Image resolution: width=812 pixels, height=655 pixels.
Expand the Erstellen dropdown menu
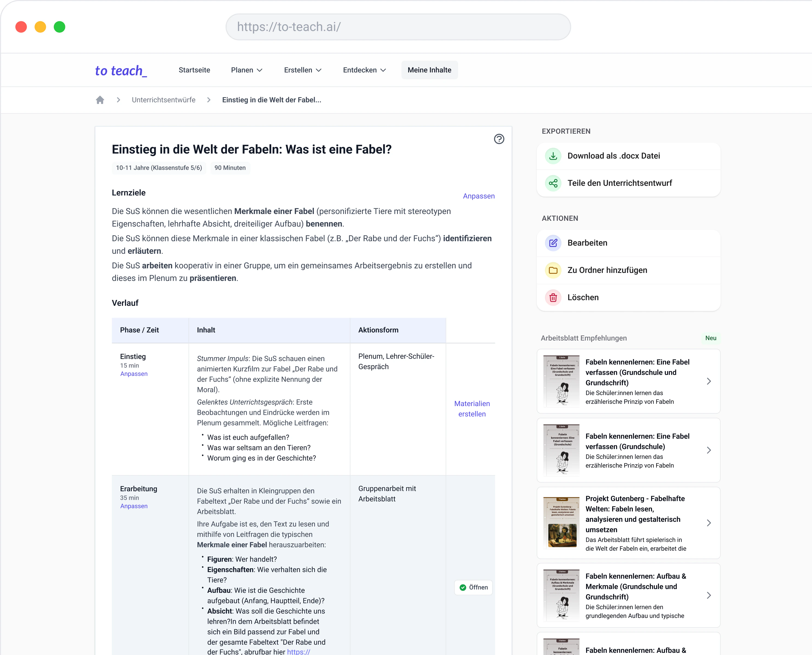click(x=303, y=70)
